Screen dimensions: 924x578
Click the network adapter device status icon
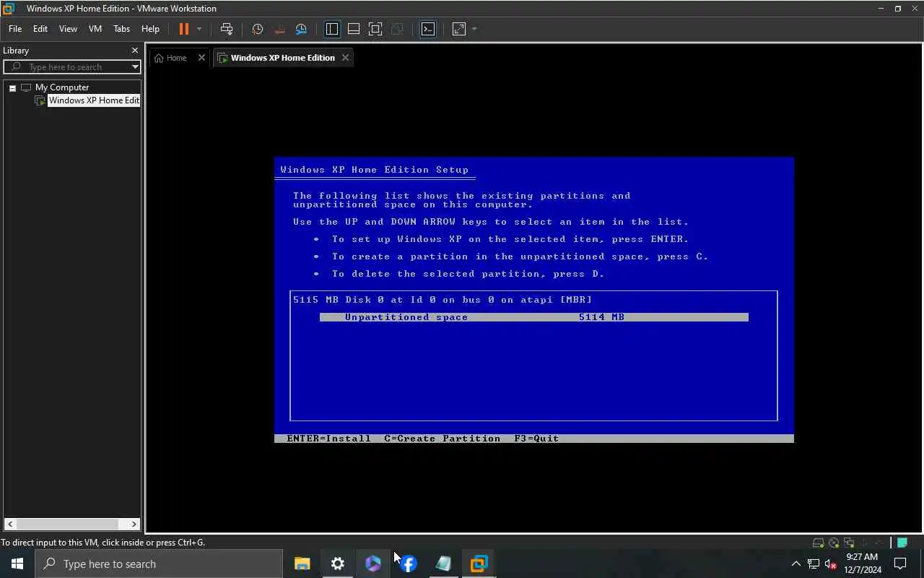(x=849, y=543)
